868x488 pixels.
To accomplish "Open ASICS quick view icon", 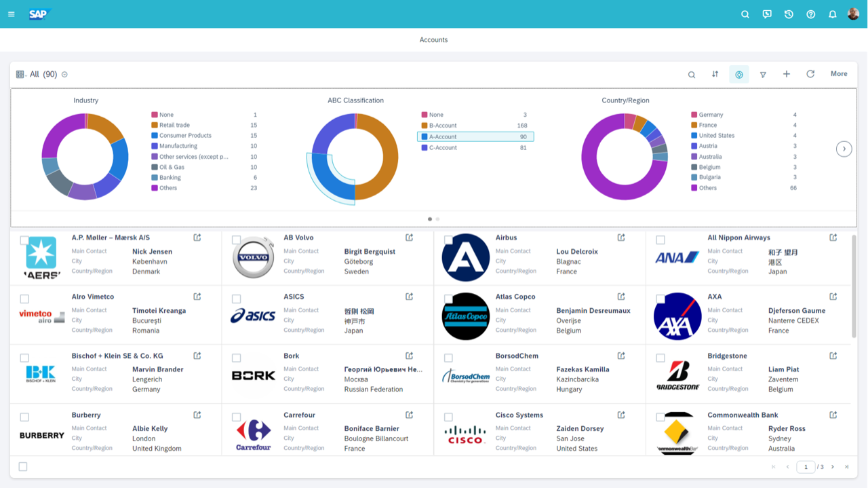I will [410, 297].
